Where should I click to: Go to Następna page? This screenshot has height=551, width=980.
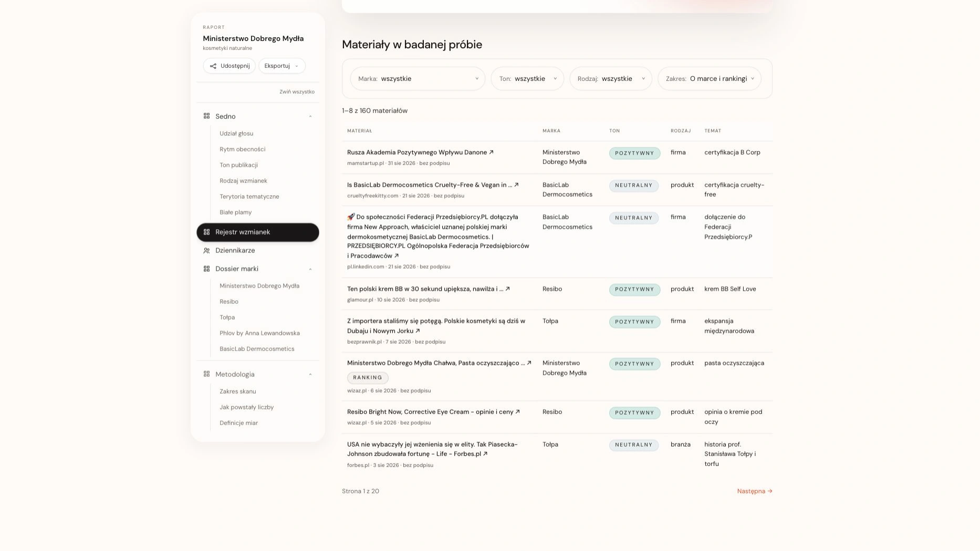point(755,491)
